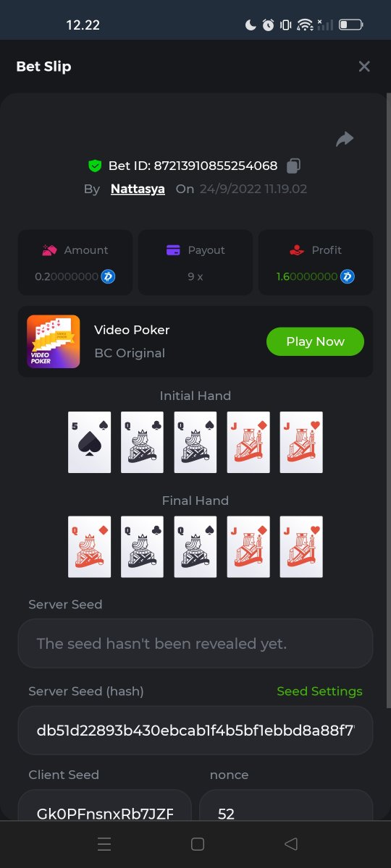Screen dimensions: 391x868
Task: Tap the coin icon beside bet Amount
Action: point(109,276)
